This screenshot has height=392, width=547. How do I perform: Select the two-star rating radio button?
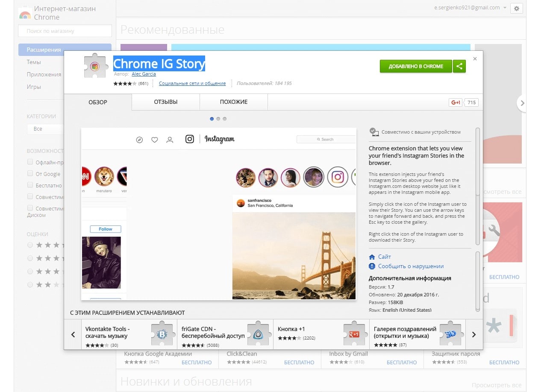tap(30, 284)
